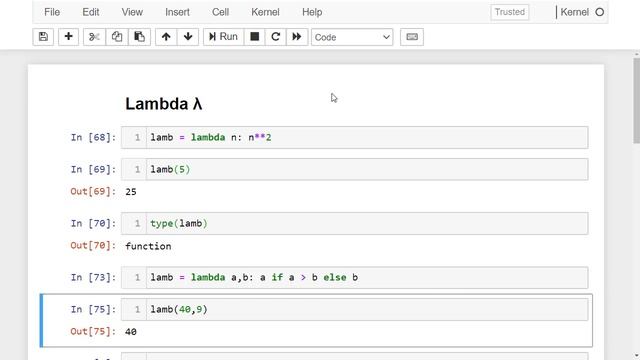Screen dimensions: 640x360
Task: Open the command palette keyboard icon
Action: click(412, 37)
